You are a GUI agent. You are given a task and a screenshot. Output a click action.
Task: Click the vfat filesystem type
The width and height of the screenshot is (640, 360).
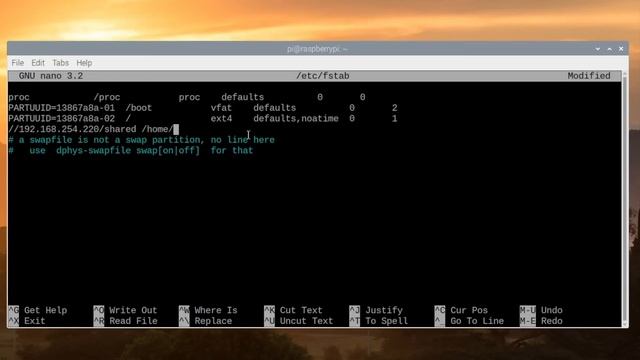click(x=221, y=108)
